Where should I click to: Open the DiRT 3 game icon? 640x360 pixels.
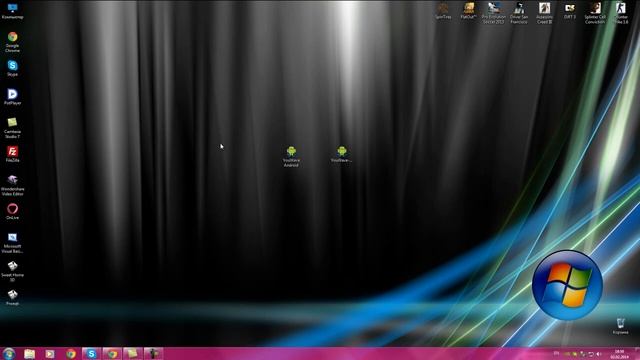(569, 11)
